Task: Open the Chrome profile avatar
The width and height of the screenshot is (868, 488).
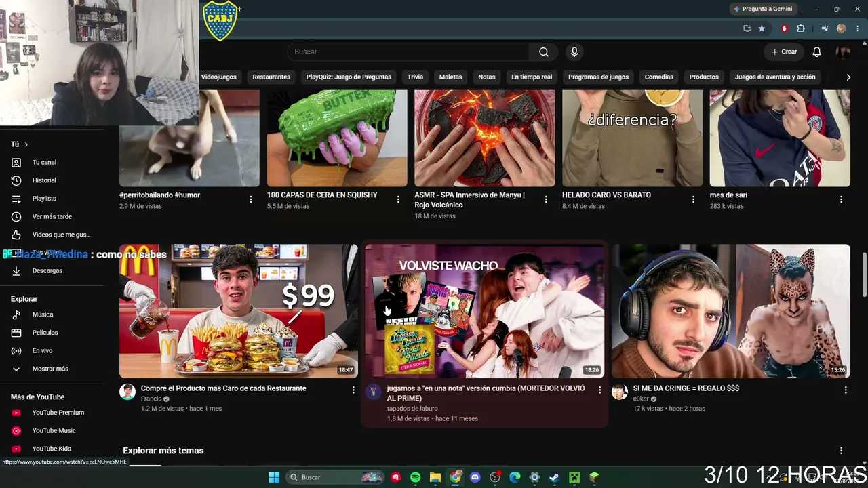Action: tap(842, 28)
